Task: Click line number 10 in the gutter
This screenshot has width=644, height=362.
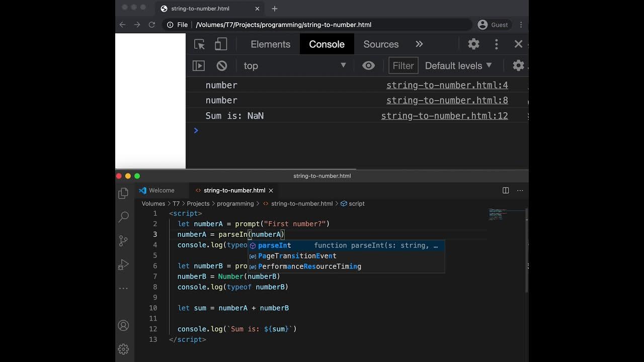Action: [x=153, y=308]
